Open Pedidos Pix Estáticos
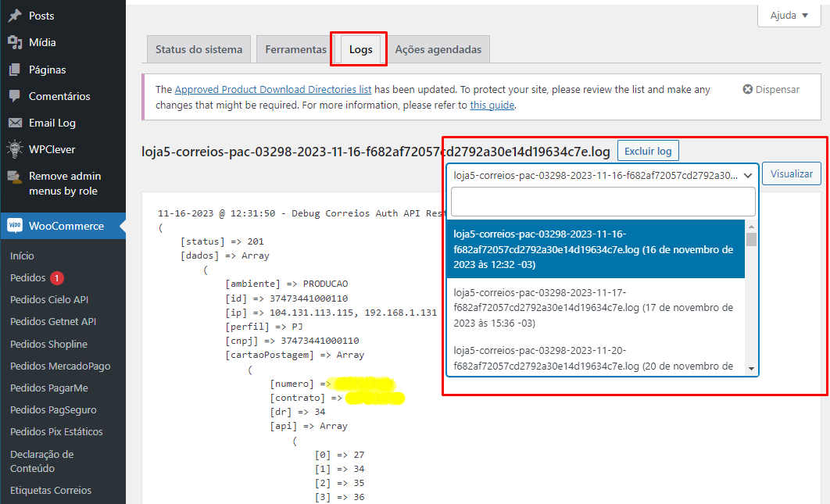 [56, 431]
